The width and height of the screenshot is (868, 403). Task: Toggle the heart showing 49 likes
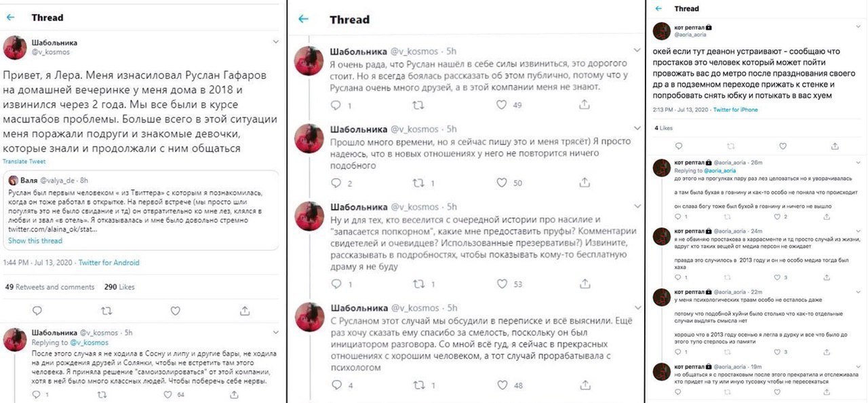pos(502,105)
